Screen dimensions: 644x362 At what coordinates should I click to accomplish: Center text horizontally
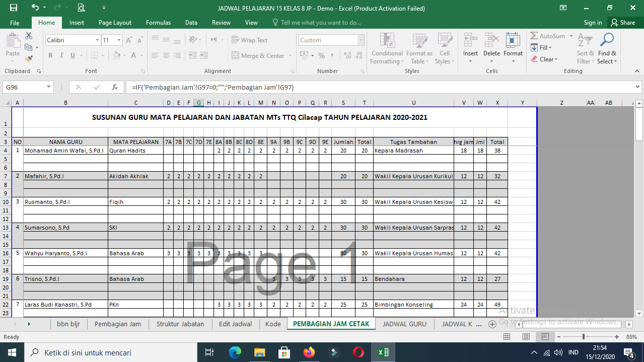166,55
